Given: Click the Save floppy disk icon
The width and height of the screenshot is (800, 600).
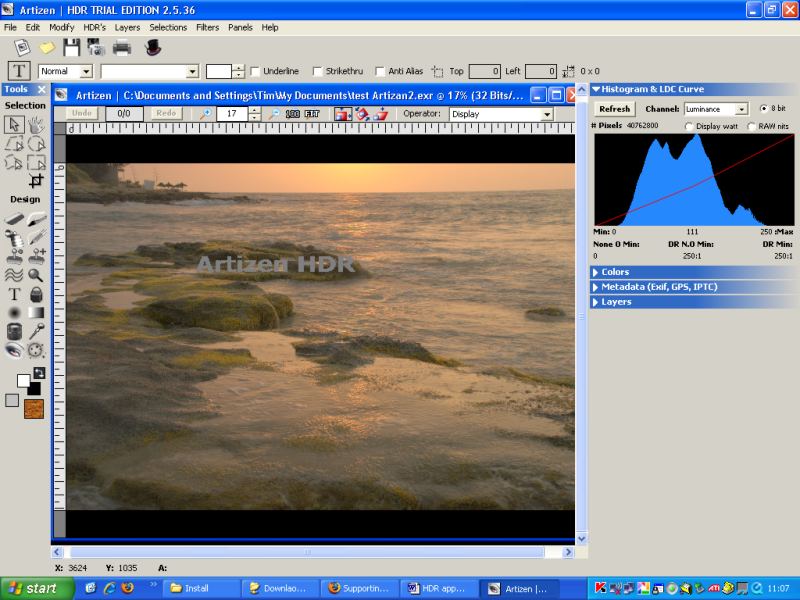Looking at the screenshot, I should coord(71,47).
